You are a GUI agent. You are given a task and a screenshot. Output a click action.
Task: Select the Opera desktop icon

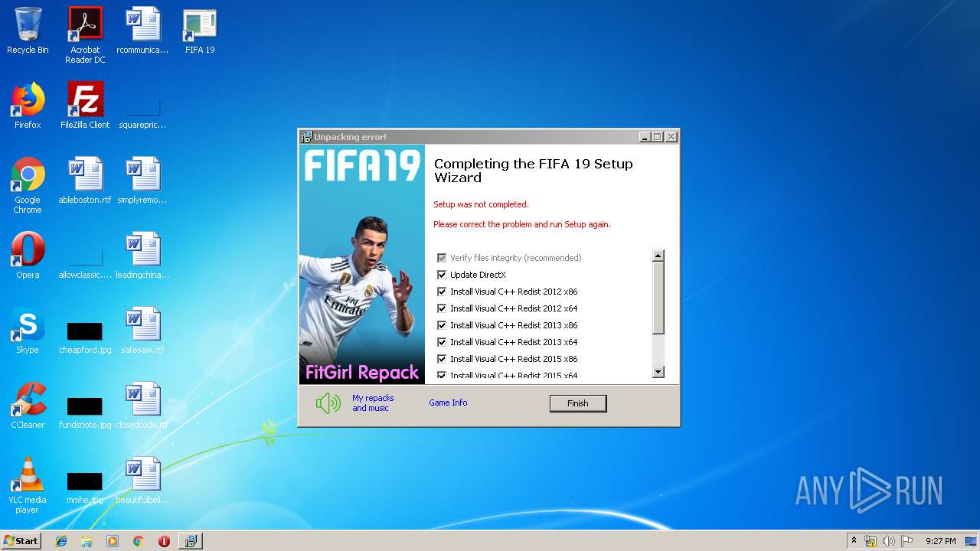click(x=28, y=256)
